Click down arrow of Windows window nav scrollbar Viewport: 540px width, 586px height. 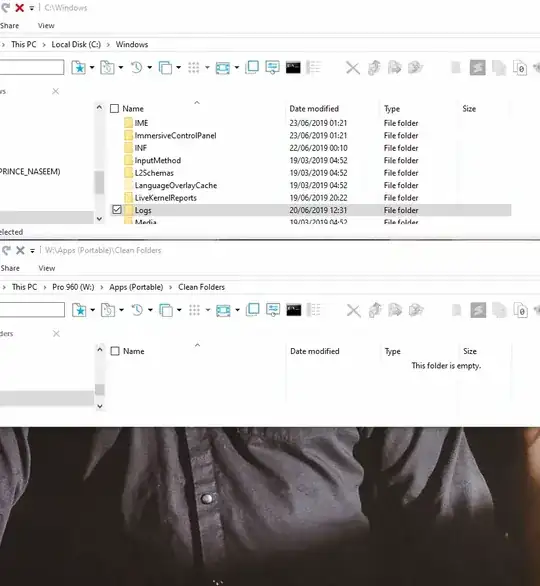pos(99,219)
